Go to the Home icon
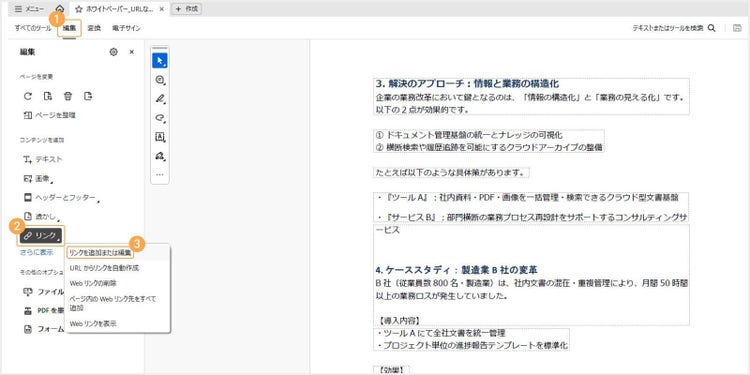Screen dimensions: 750x375 click(60, 9)
